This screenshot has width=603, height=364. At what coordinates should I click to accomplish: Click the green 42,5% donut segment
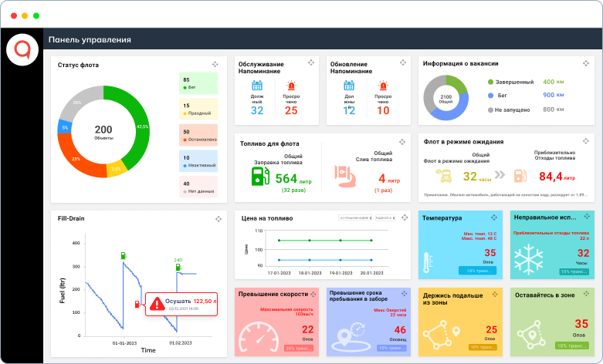coord(141,126)
